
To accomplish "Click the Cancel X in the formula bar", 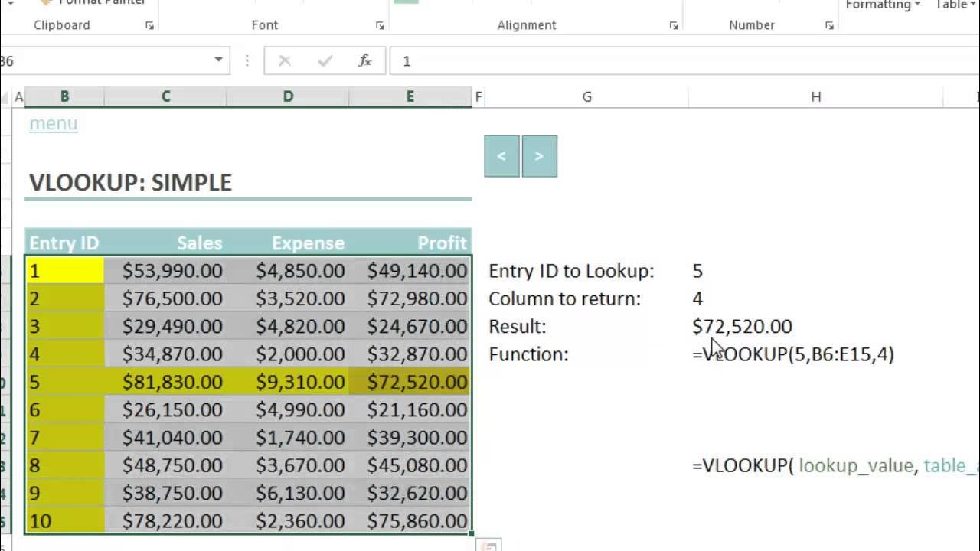I will pos(284,60).
